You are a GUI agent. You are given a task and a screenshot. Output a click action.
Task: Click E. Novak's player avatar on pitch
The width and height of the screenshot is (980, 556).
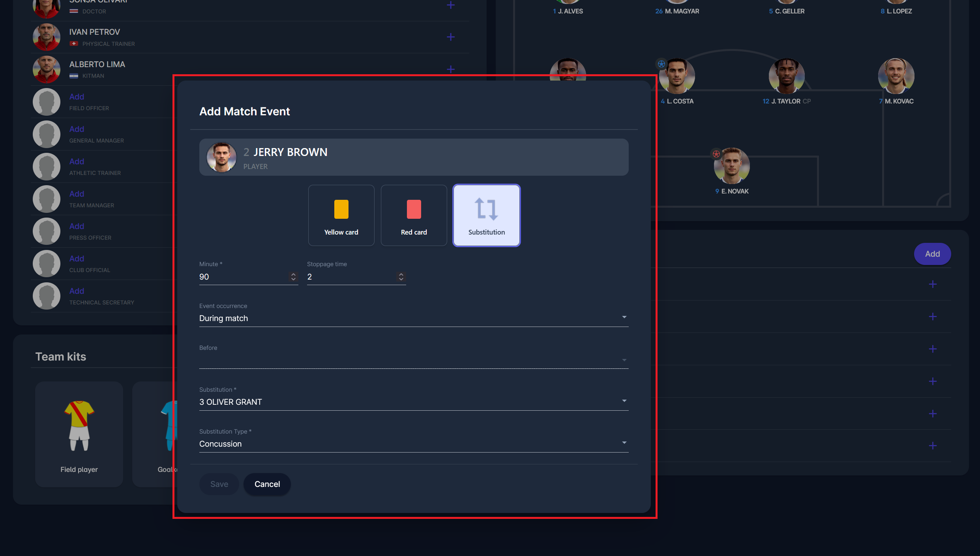click(x=732, y=166)
